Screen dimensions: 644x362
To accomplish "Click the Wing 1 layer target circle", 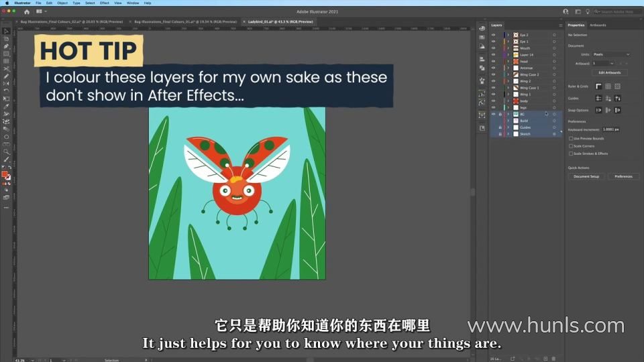I will click(554, 95).
